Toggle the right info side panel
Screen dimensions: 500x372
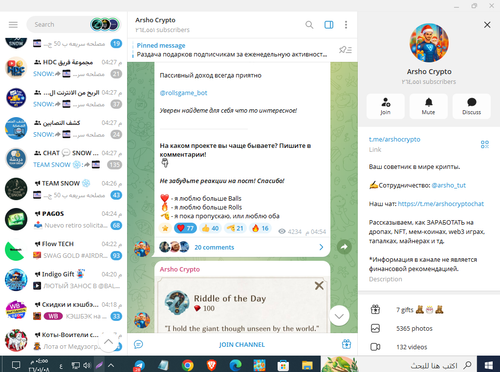click(329, 25)
